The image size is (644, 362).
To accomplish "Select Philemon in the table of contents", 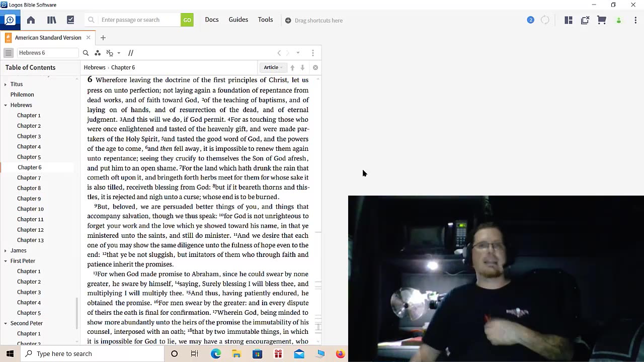I will tap(22, 95).
